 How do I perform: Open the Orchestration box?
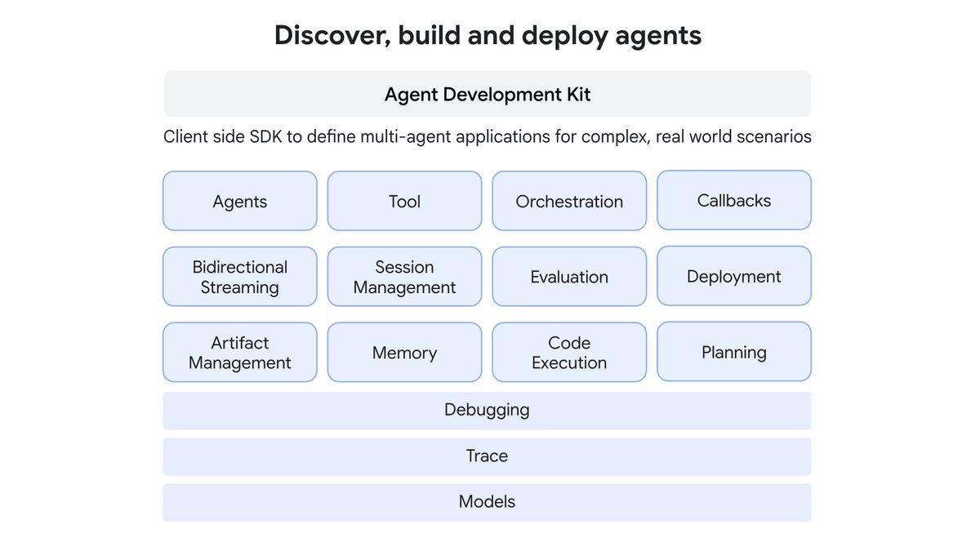[x=569, y=201]
